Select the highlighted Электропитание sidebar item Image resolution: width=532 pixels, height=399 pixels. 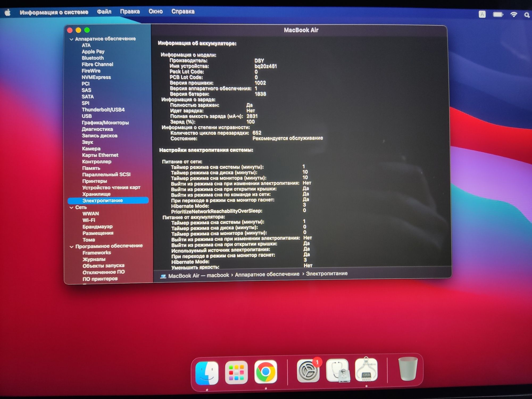[x=108, y=201]
